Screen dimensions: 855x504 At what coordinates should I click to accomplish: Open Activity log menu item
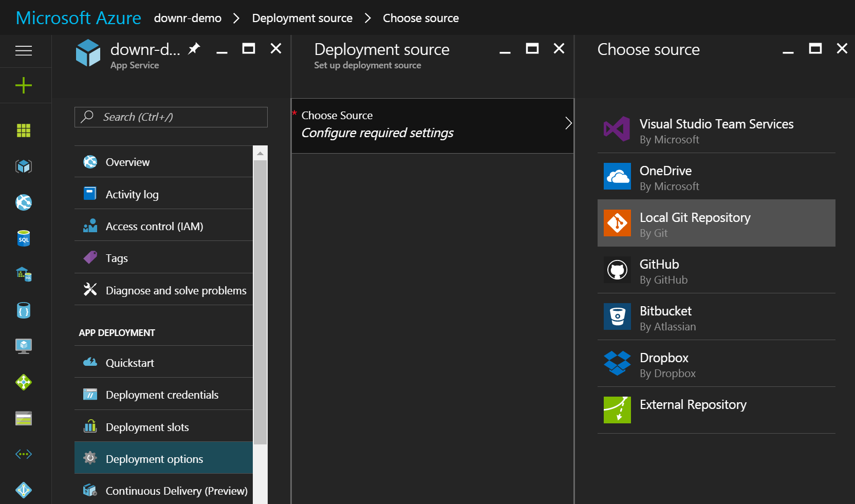163,194
